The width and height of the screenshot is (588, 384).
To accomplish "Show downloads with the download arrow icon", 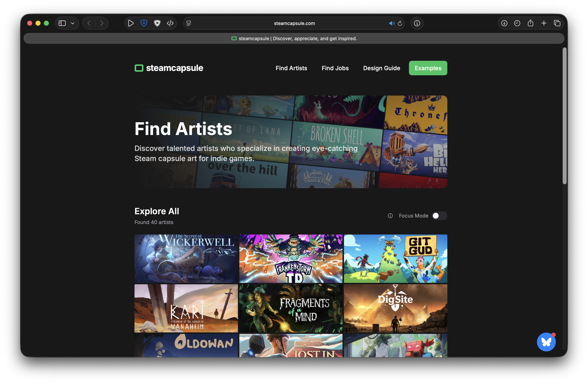I will point(504,23).
